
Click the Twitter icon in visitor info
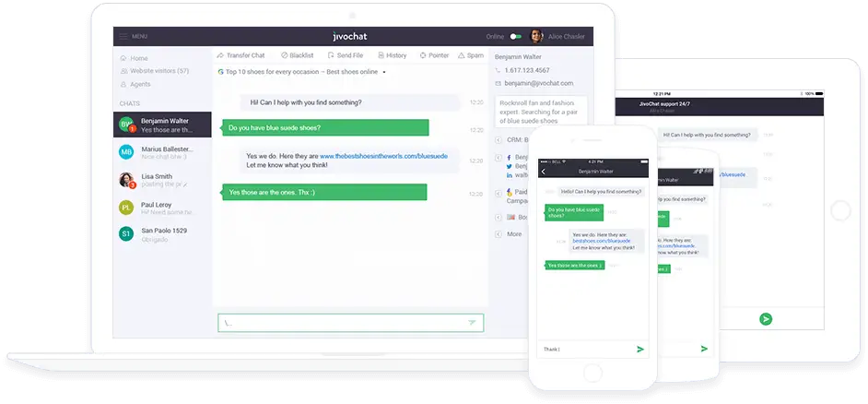[x=510, y=166]
